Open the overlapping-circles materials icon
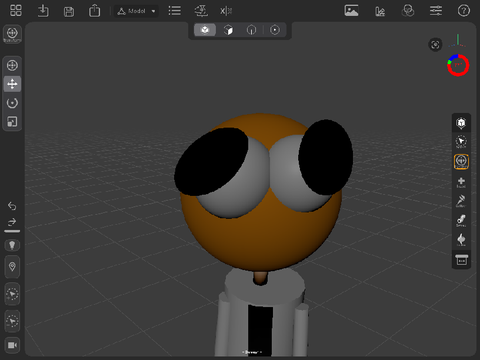480x360 pixels. pos(408,11)
